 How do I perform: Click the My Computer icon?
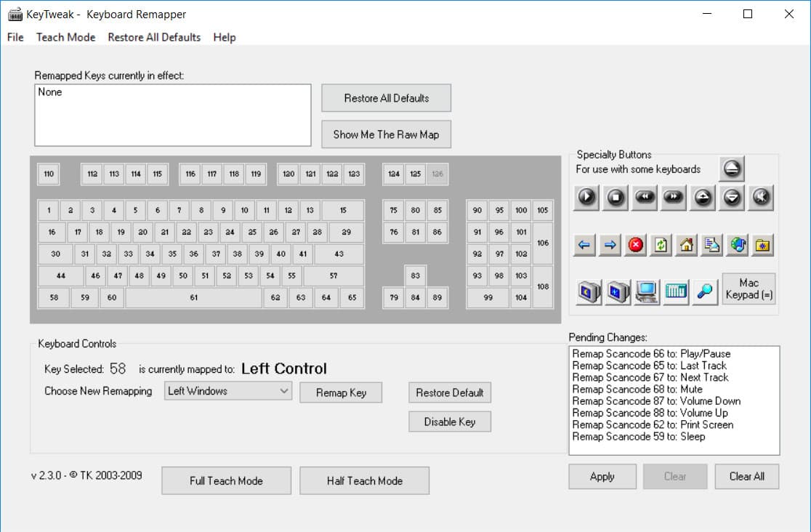pyautogui.click(x=647, y=291)
